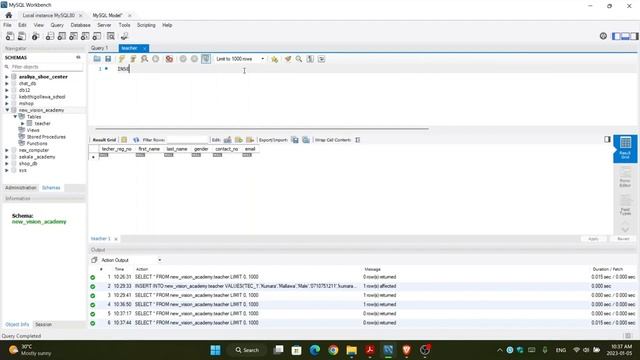Open the Database menu
The height and width of the screenshot is (360, 640).
(80, 25)
